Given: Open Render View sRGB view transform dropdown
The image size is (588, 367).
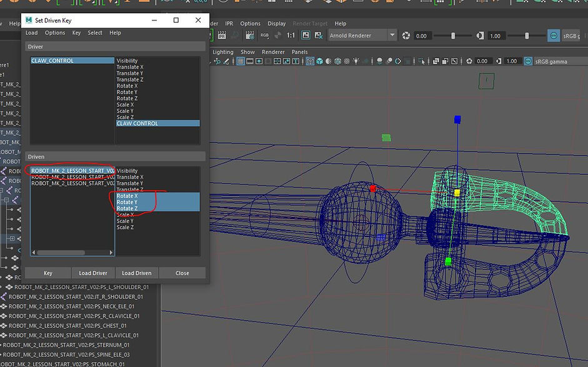Looking at the screenshot, I should click(571, 36).
